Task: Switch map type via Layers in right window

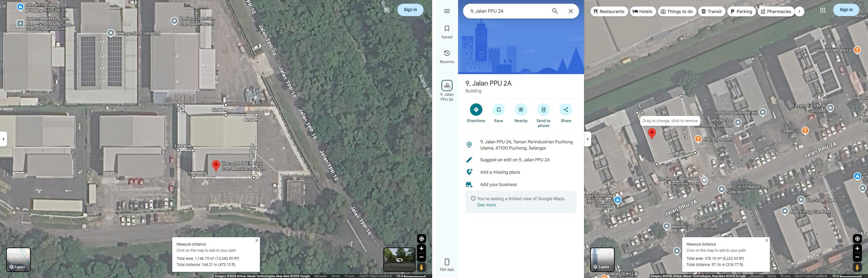Action: click(x=602, y=259)
